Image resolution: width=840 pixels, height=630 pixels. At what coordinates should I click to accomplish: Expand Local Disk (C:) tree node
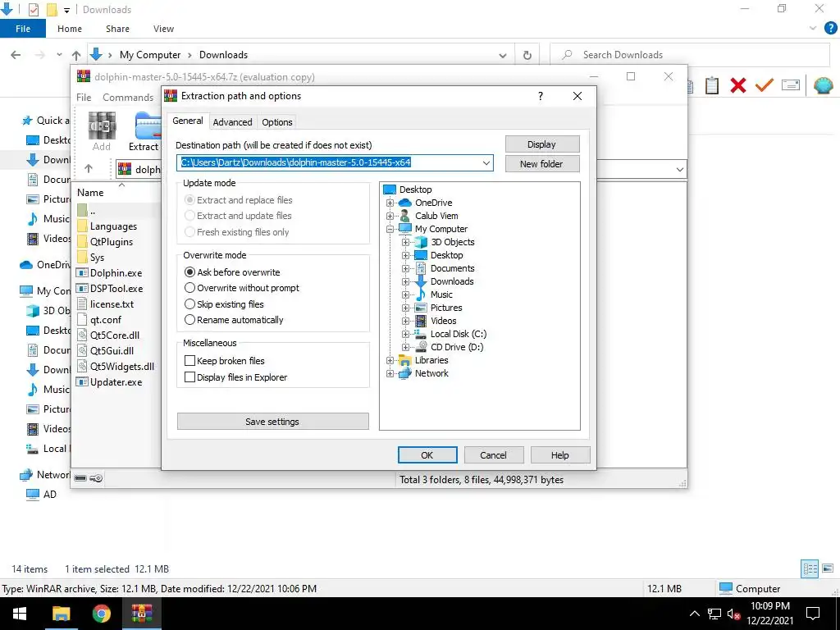coord(405,334)
